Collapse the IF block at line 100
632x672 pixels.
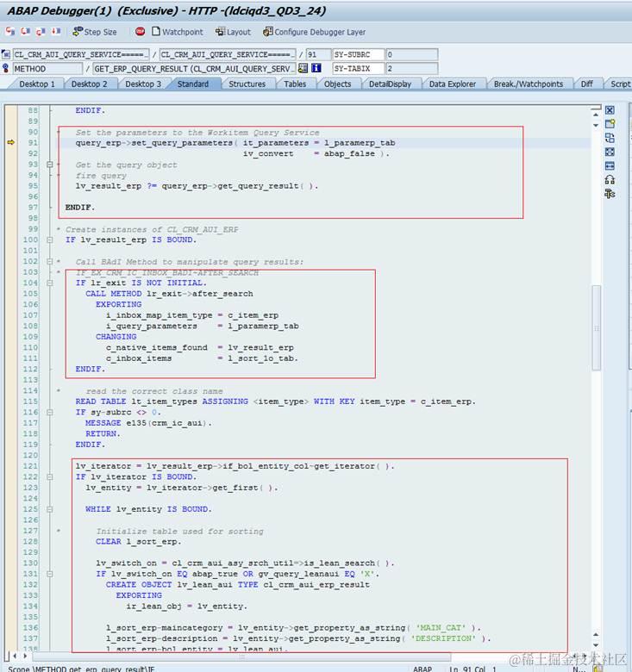click(50, 240)
